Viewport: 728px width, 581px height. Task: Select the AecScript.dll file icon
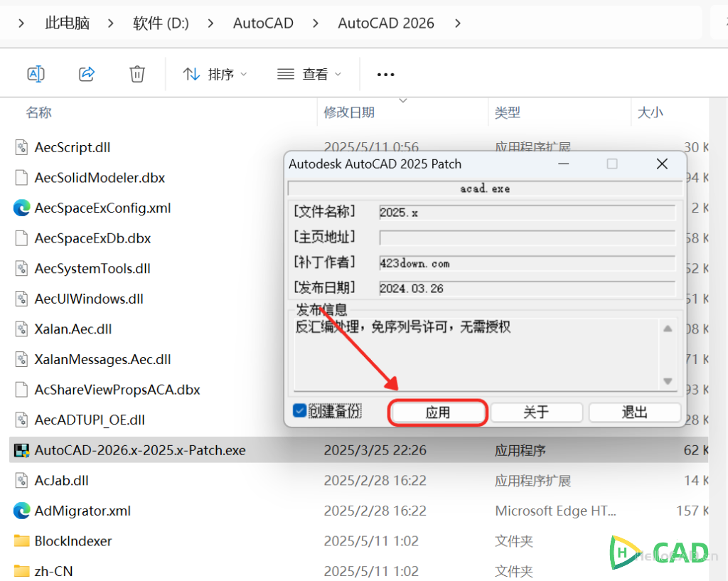coord(21,147)
